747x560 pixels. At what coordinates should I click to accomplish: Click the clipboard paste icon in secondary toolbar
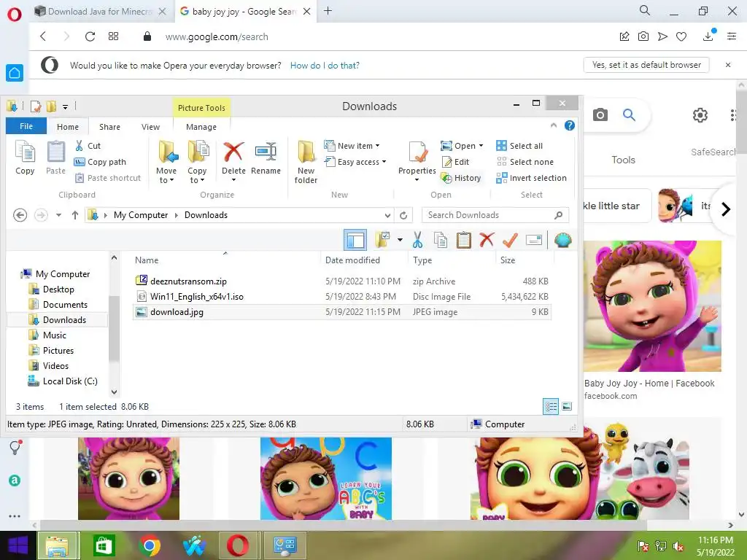[463, 240]
